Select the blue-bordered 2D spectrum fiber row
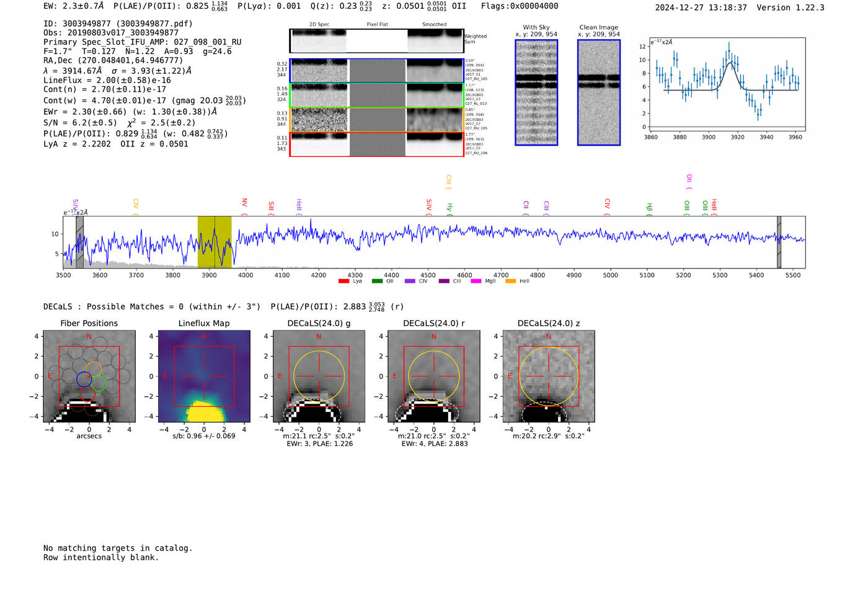Image resolution: width=868 pixels, height=591 pixels. [x=376, y=71]
